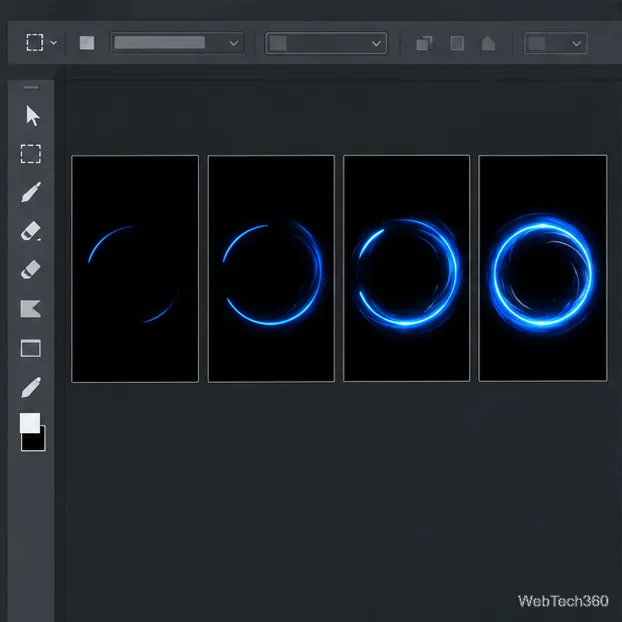This screenshot has height=622, width=622.
Task: Select the rectangle frame tool
Action: (31, 348)
